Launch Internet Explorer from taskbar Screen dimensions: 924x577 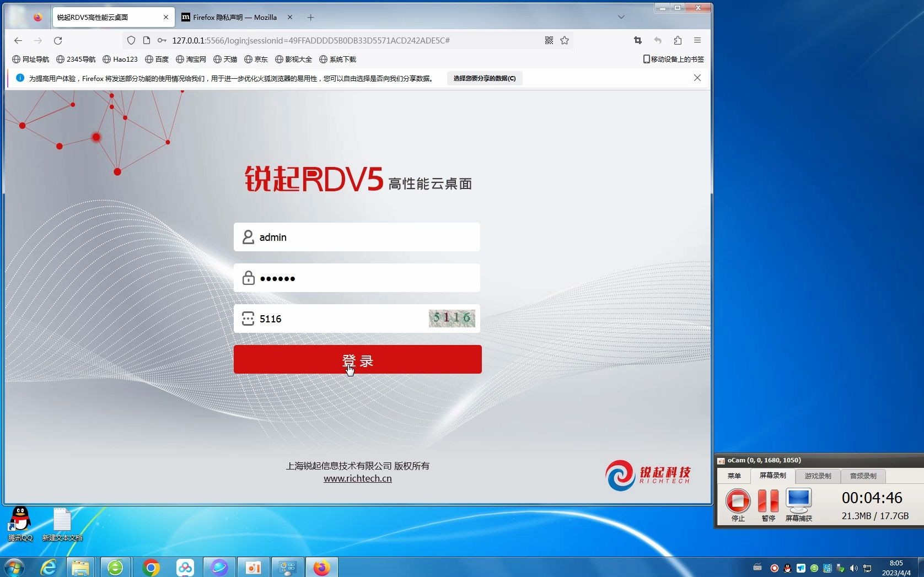(x=49, y=567)
